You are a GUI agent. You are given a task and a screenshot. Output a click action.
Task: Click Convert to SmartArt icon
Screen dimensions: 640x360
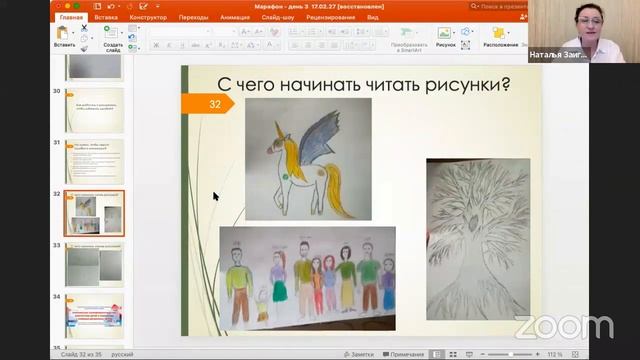point(406,32)
